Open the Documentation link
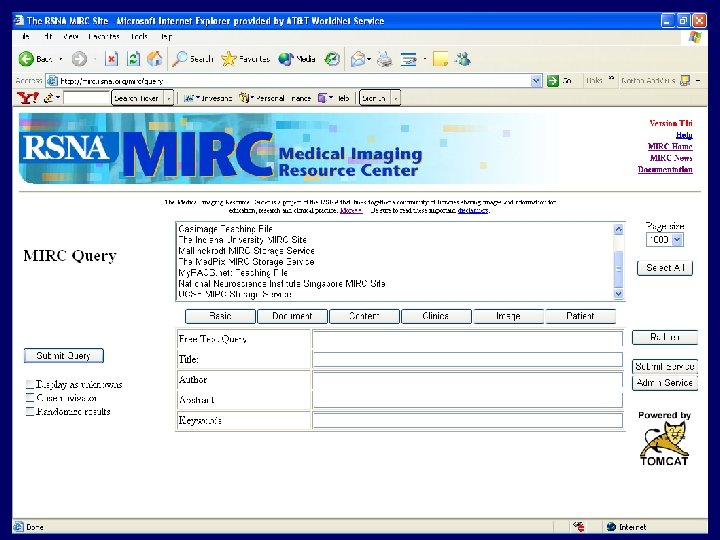Screen dimensions: 720x540 [x=665, y=169]
